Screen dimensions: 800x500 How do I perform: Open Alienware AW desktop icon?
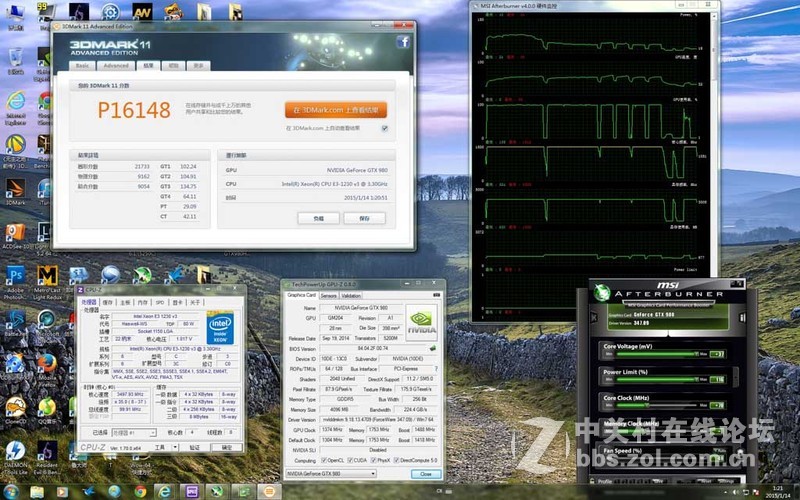point(142,12)
